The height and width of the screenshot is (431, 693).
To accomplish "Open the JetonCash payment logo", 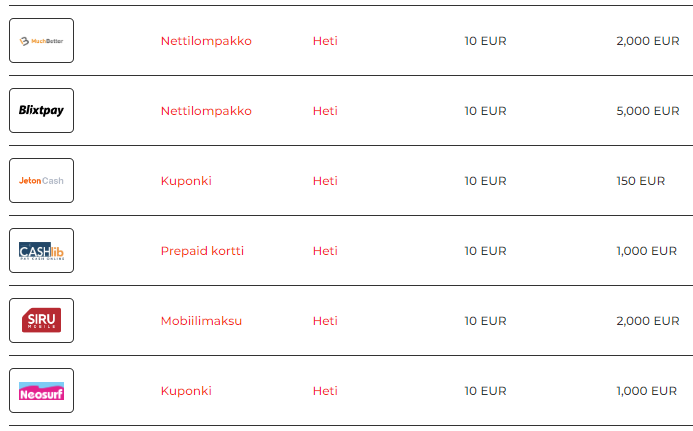I will point(42,180).
